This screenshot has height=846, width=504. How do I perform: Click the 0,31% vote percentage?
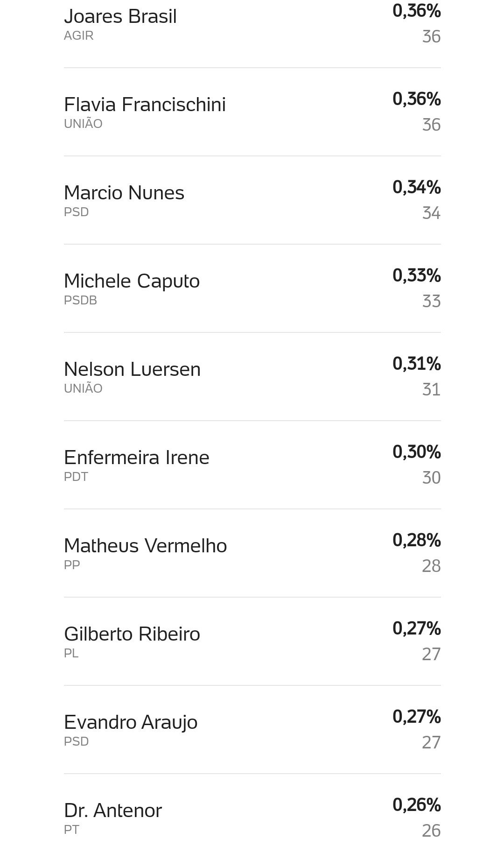tap(417, 364)
